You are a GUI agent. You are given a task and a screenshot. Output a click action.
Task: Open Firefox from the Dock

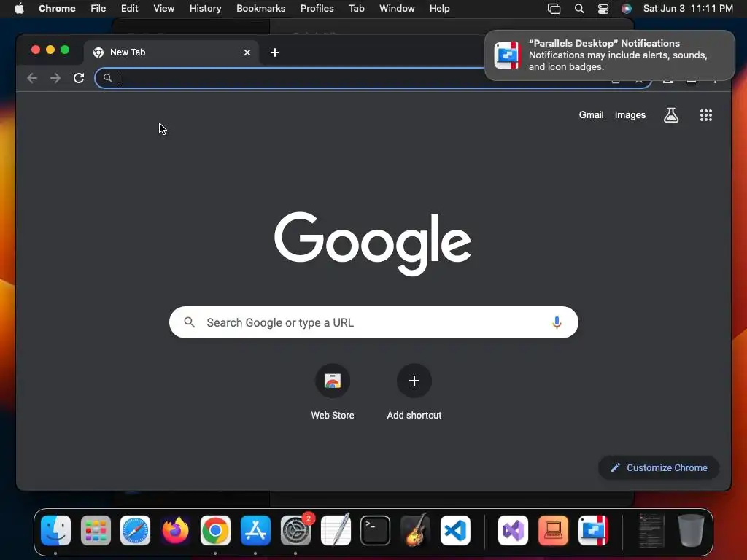(175, 530)
